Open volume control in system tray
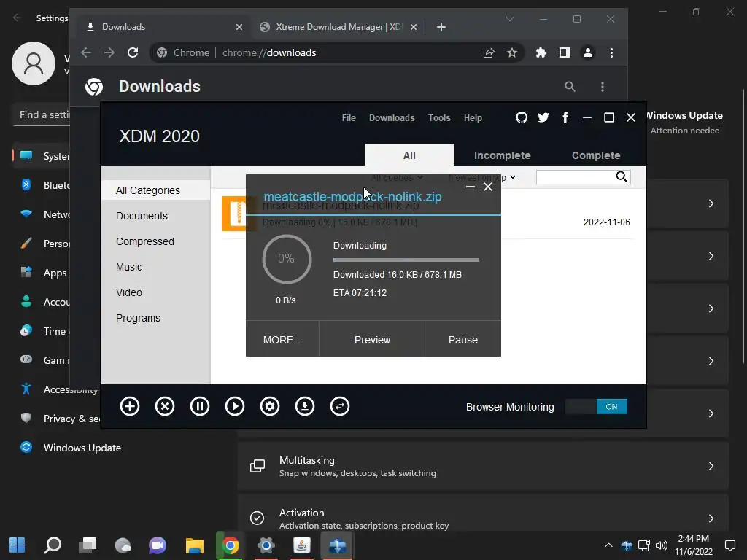Image resolution: width=747 pixels, height=560 pixels. point(661,545)
